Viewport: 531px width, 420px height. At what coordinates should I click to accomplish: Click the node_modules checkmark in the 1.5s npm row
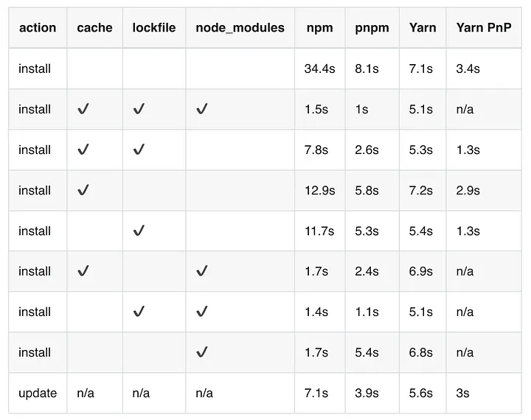(x=202, y=109)
